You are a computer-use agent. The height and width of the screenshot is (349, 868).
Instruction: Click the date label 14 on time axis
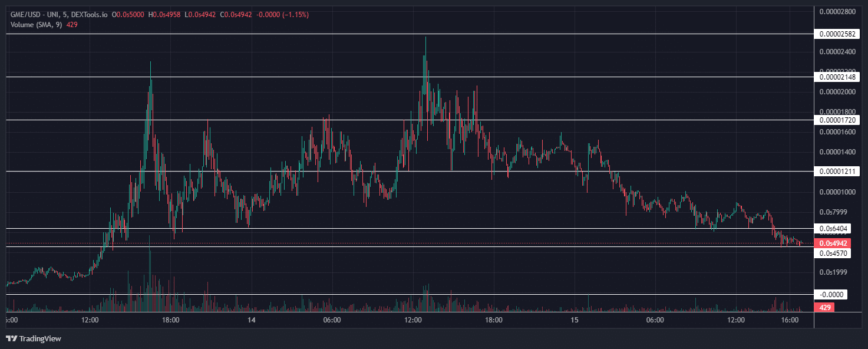click(x=252, y=320)
